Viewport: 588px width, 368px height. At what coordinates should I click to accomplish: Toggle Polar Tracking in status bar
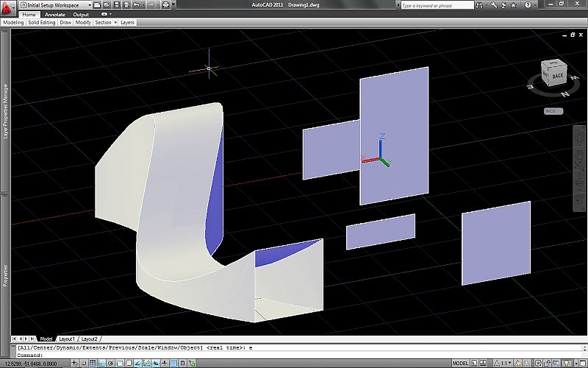tap(109, 364)
